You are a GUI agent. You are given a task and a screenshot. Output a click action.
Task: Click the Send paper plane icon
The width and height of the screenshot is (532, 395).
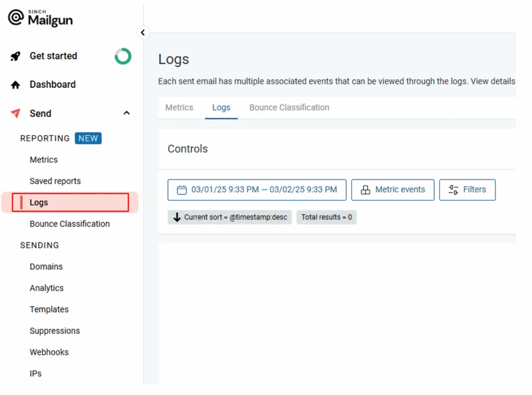click(15, 113)
